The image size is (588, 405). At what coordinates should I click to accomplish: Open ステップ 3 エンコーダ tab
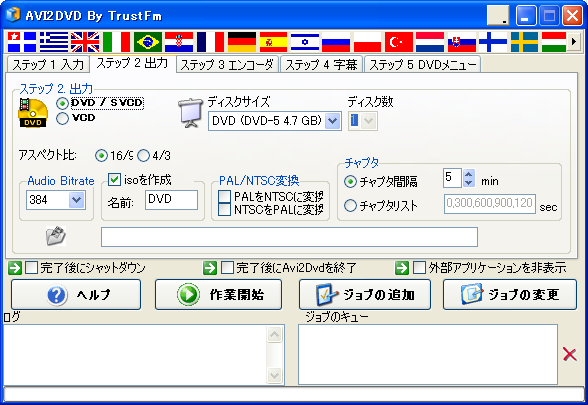pyautogui.click(x=227, y=64)
